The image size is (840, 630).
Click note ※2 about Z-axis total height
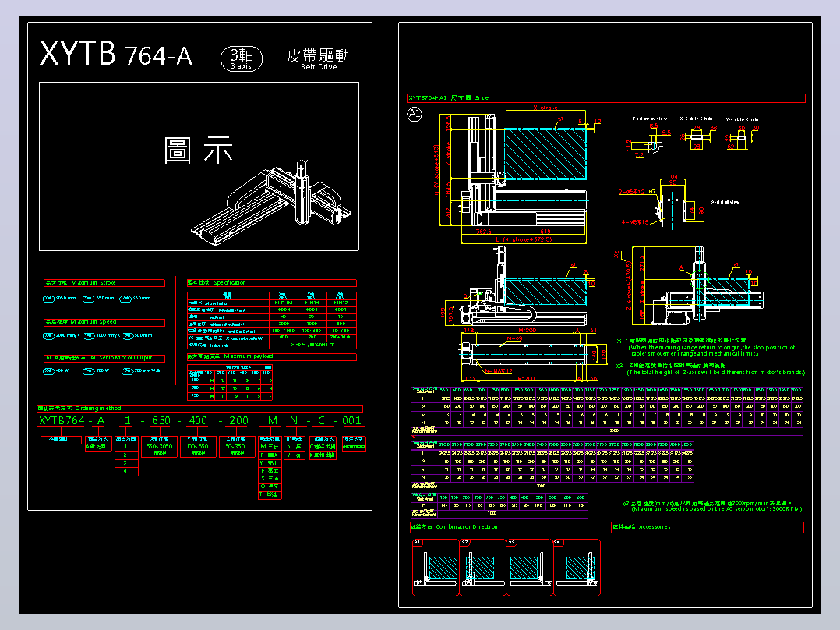tap(711, 369)
